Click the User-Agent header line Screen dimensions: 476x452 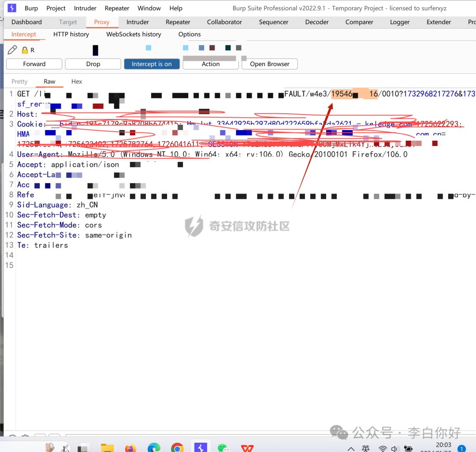point(212,154)
